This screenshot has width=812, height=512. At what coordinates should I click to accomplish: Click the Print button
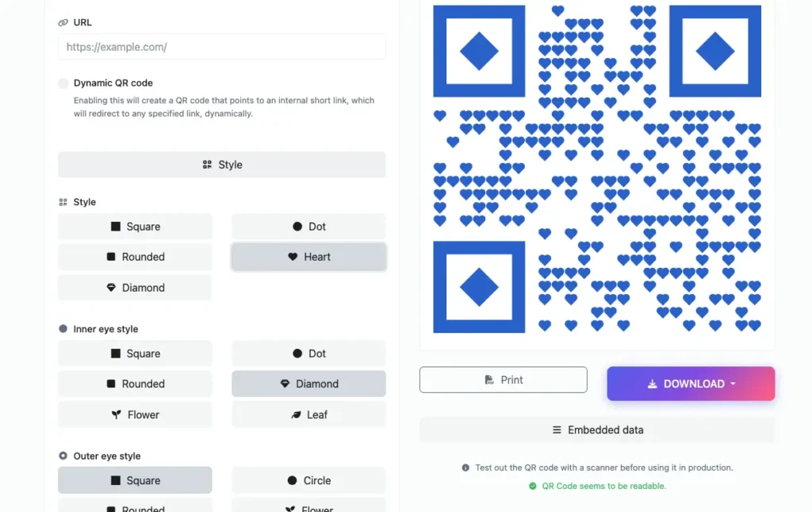click(503, 380)
